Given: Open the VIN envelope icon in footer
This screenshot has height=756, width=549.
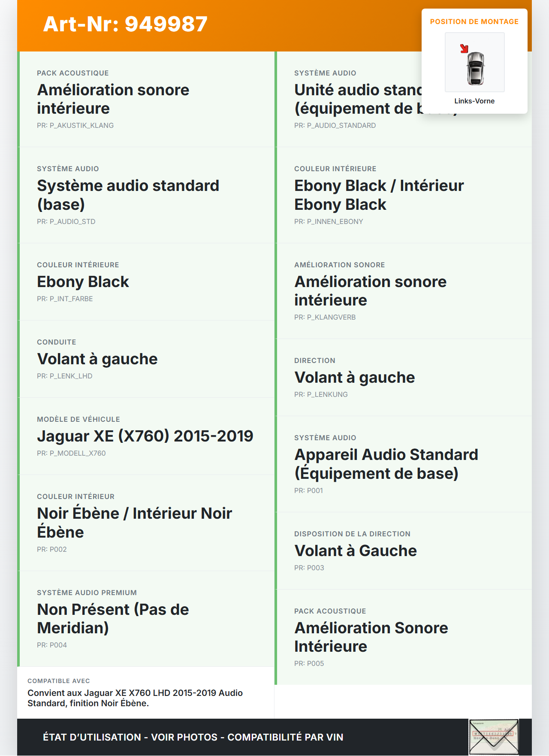Looking at the screenshot, I should 494,737.
